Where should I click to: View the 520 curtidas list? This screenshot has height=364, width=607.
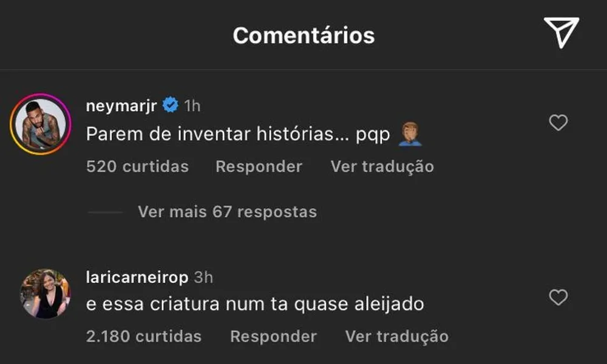point(137,166)
